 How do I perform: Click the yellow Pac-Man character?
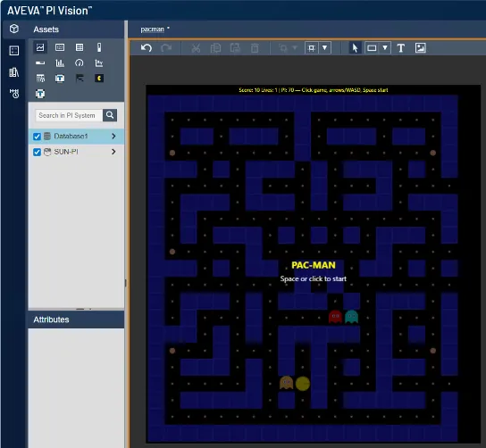click(x=303, y=384)
